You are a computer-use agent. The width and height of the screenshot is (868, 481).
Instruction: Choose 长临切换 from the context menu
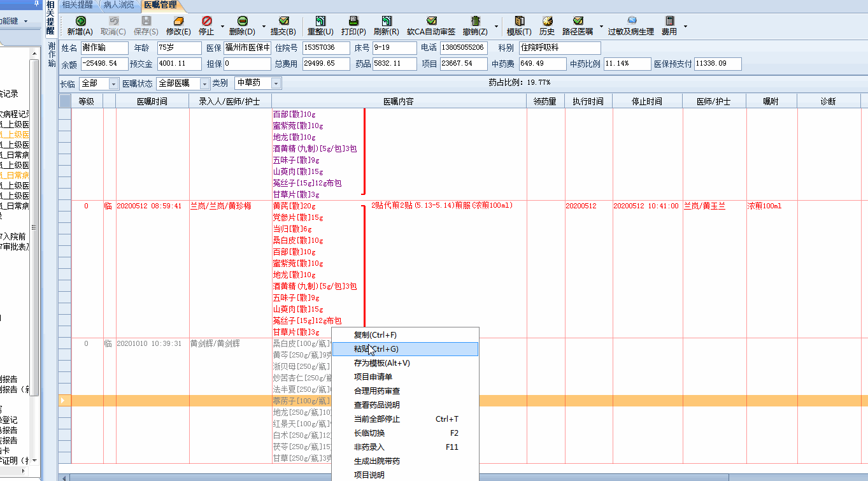pyautogui.click(x=405, y=433)
